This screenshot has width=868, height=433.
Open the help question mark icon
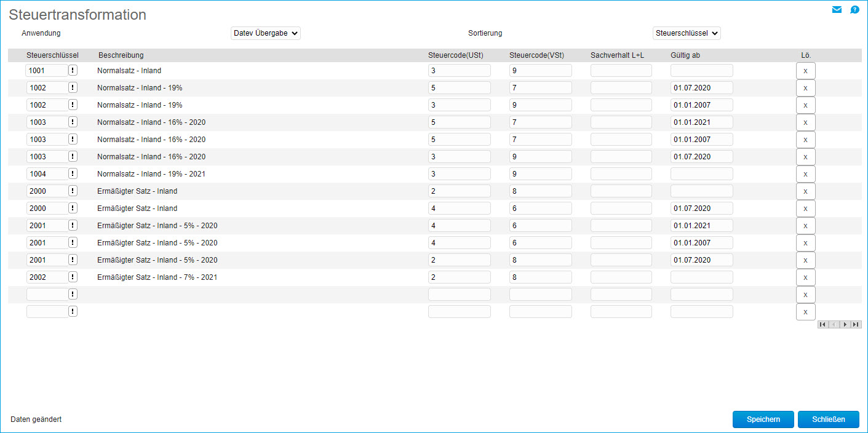[x=854, y=10]
